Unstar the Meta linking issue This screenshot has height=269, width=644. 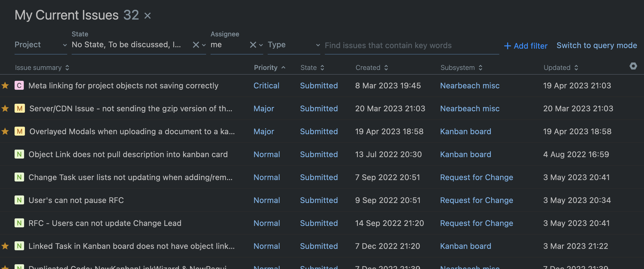point(5,86)
